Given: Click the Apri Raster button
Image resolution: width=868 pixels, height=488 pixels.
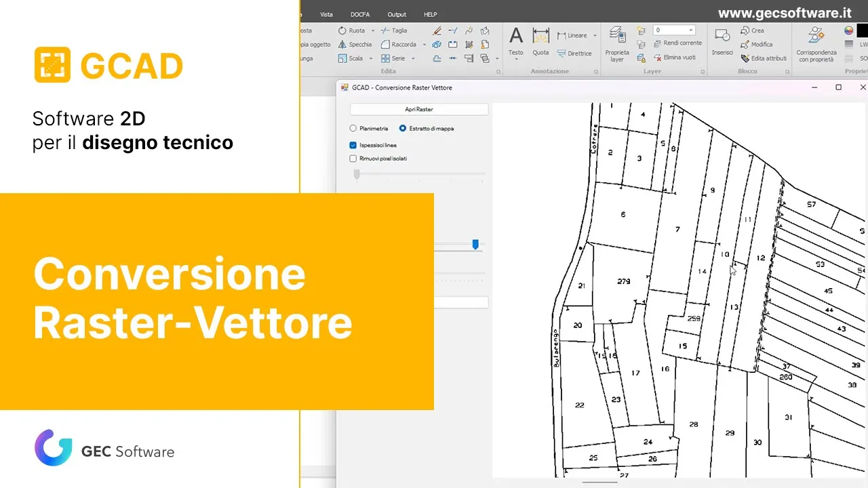Looking at the screenshot, I should coord(419,109).
